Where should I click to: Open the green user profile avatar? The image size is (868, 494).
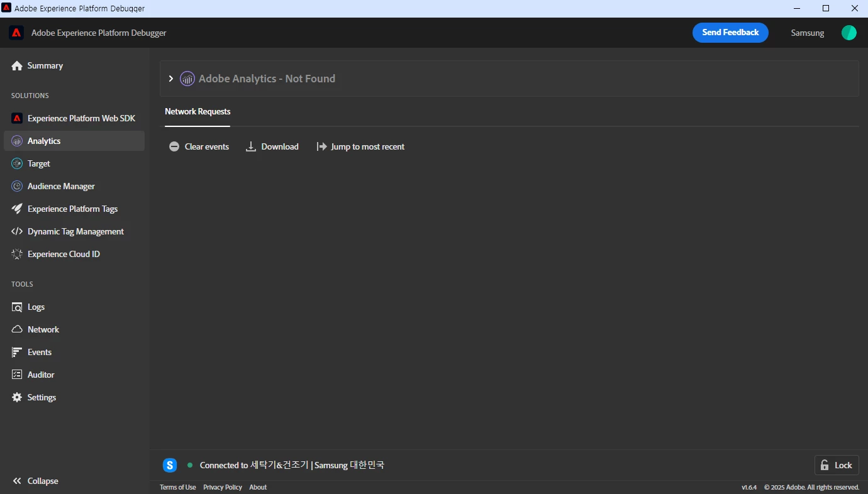[849, 33]
